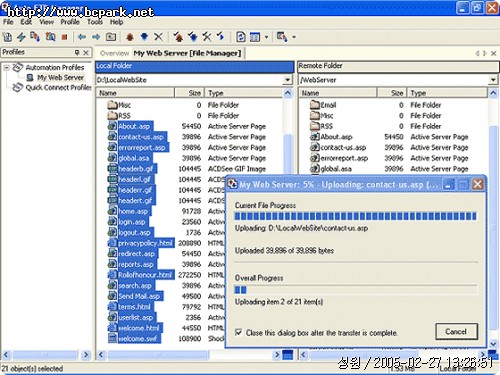Click the red stop transfer icon
Screen dimensions: 500x375
64,37
